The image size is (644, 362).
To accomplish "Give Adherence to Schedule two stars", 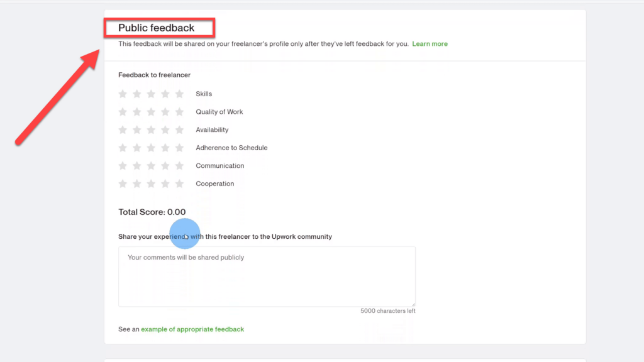I will (x=136, y=148).
